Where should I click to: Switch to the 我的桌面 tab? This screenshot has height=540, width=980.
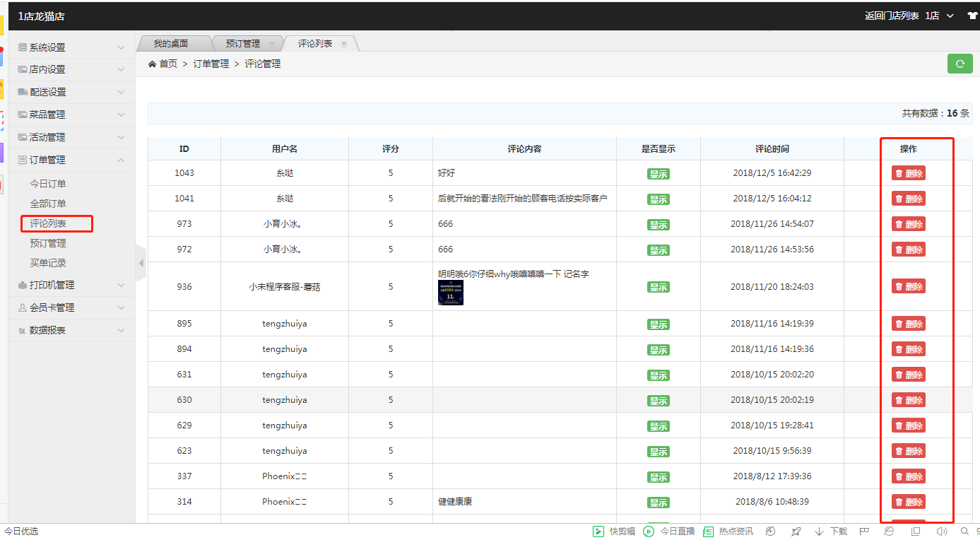(x=171, y=44)
